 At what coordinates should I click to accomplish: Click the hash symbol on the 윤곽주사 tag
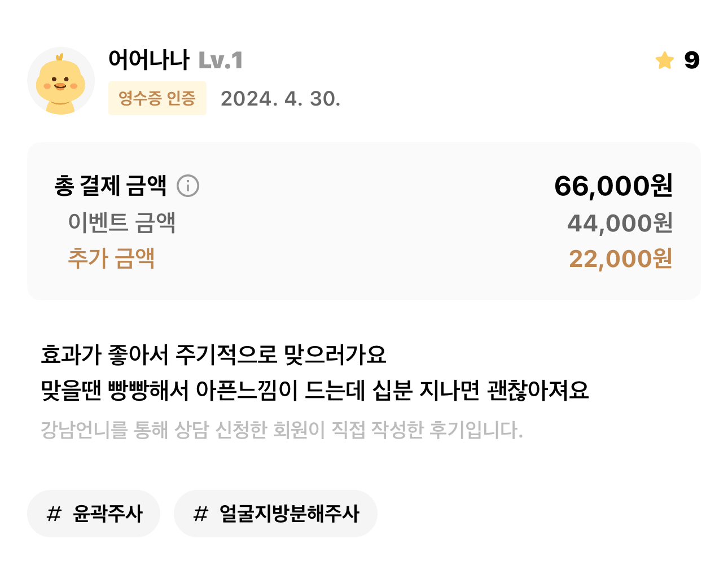point(54,514)
